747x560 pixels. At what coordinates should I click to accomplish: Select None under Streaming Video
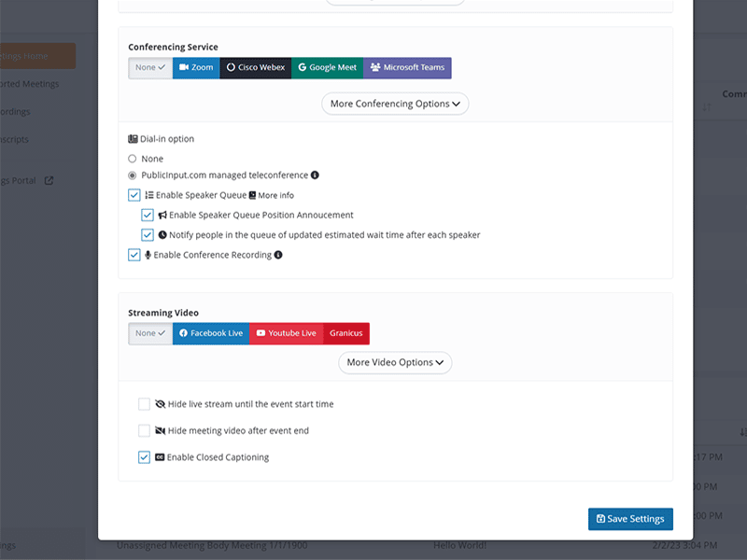point(150,333)
